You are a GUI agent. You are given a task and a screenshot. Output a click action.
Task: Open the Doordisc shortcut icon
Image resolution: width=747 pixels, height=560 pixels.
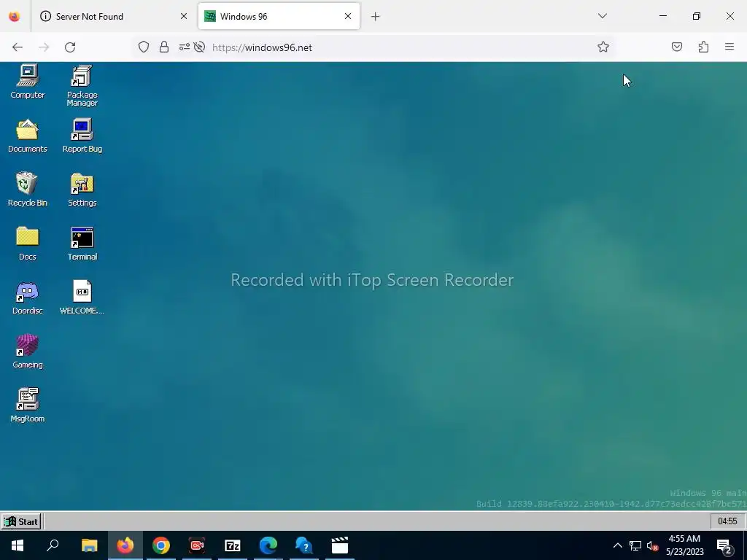(x=28, y=297)
